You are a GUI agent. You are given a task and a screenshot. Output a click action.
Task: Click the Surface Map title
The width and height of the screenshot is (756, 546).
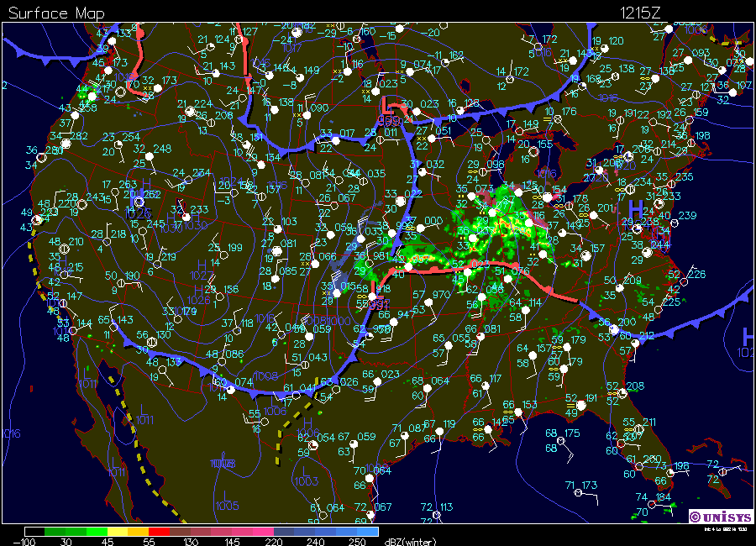click(55, 12)
